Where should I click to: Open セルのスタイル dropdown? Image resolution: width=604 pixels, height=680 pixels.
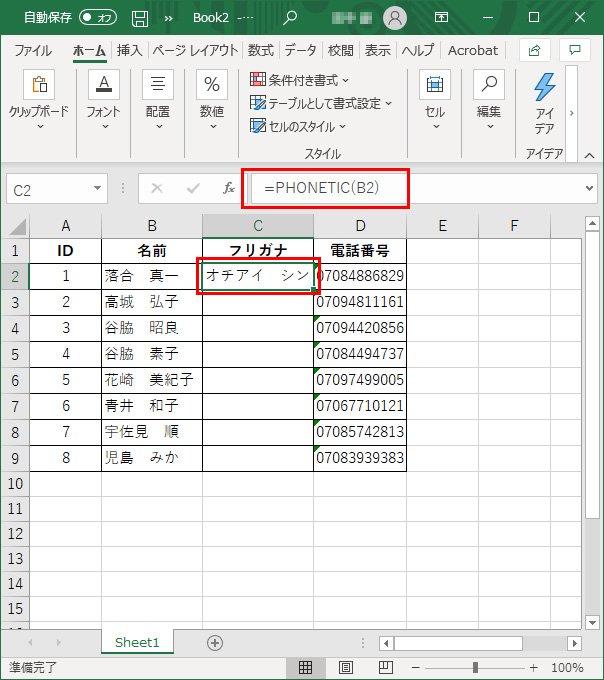coord(298,126)
